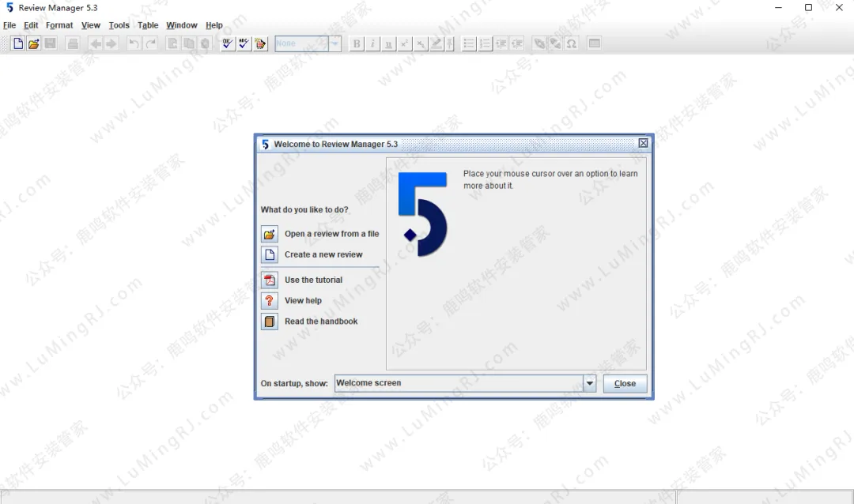This screenshot has height=504, width=854.
Task: Insert a numbered list
Action: tap(485, 43)
